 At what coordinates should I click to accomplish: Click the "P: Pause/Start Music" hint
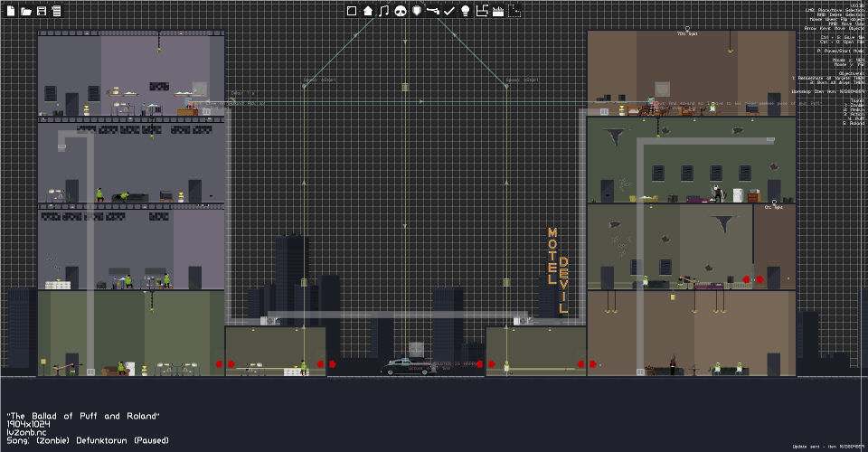[840, 51]
